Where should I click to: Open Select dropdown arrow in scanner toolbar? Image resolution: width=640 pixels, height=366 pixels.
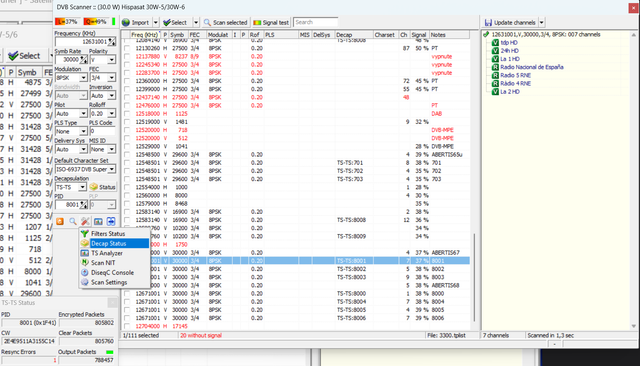[196, 22]
